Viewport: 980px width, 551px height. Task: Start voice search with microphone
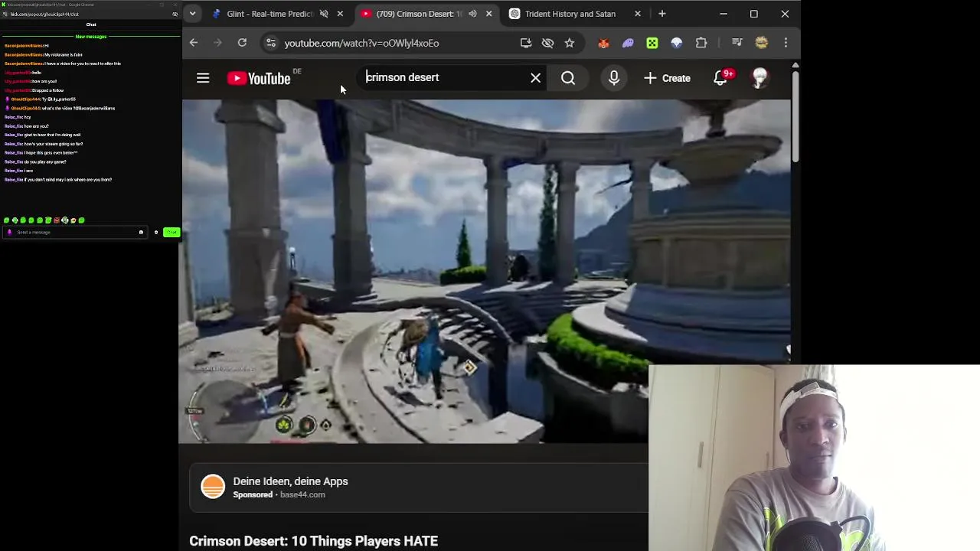[x=614, y=78]
